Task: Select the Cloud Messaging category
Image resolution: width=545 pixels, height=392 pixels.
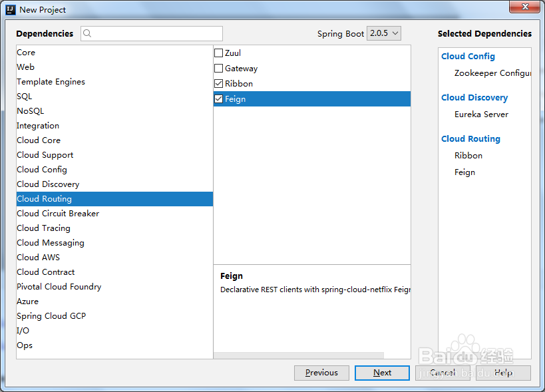Action: coord(114,242)
